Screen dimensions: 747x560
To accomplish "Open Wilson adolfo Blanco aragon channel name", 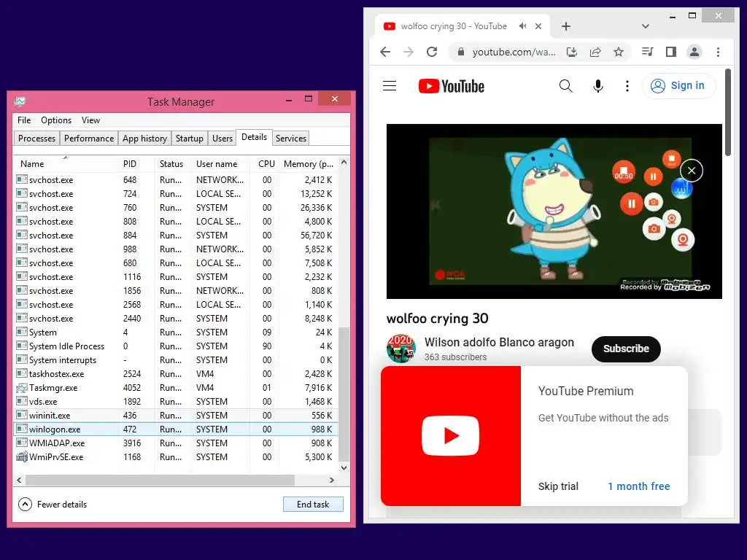I will (499, 343).
